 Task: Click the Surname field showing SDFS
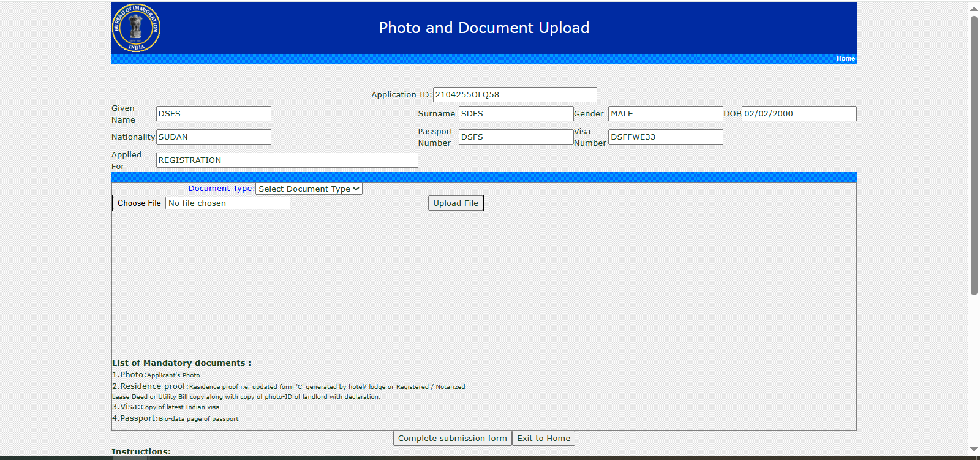pos(516,113)
